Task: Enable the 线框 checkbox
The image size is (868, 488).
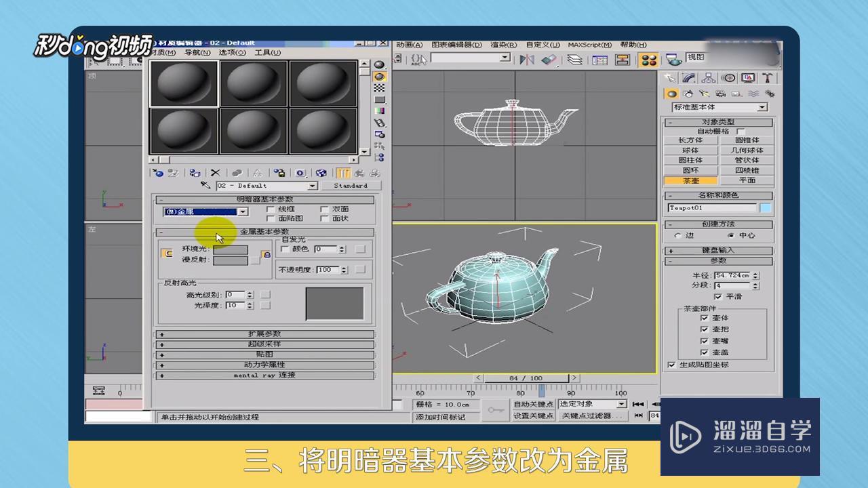Action: [270, 209]
